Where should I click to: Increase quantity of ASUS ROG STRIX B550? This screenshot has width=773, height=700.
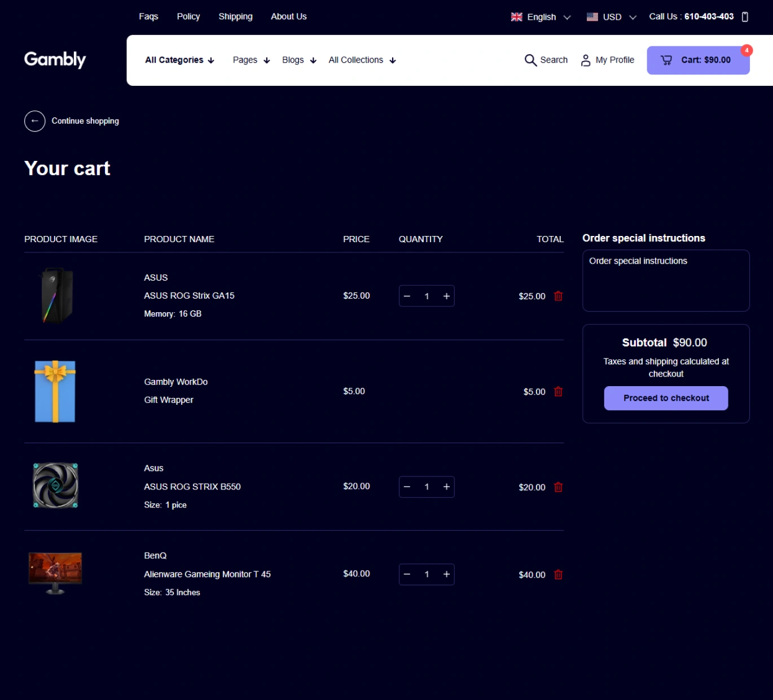click(446, 487)
